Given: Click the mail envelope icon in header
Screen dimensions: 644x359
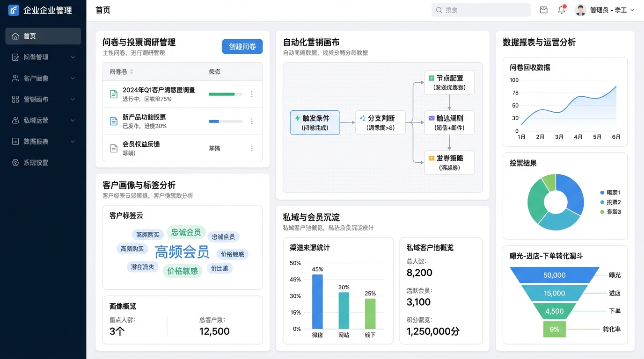Looking at the screenshot, I should tap(543, 10).
